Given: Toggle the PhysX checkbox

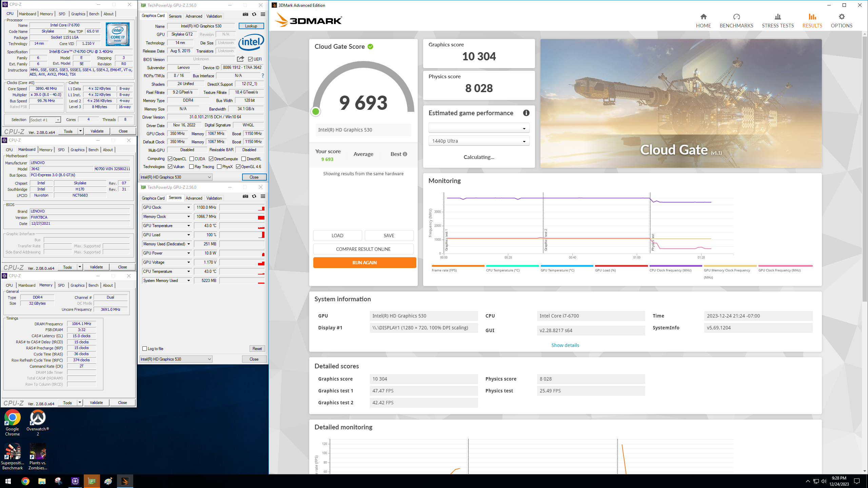Looking at the screenshot, I should [219, 166].
